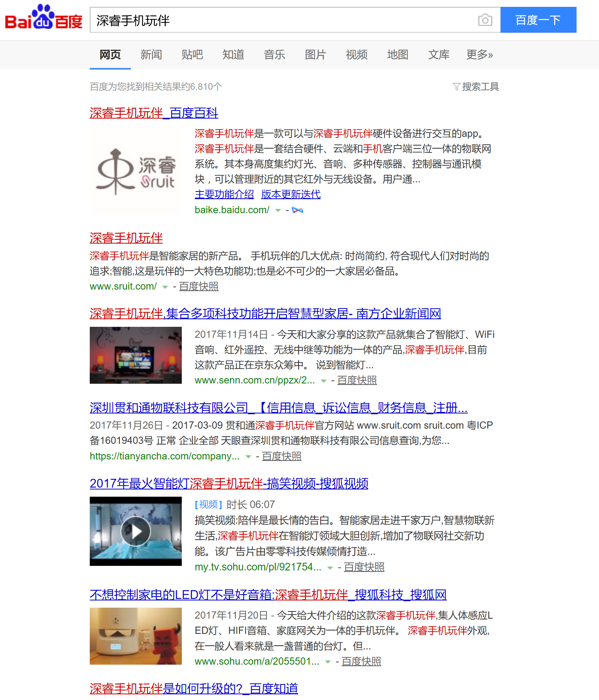Click the my.tv.sohu.com/pl green URL
Viewport: 599px width, 700px height.
pos(258,567)
